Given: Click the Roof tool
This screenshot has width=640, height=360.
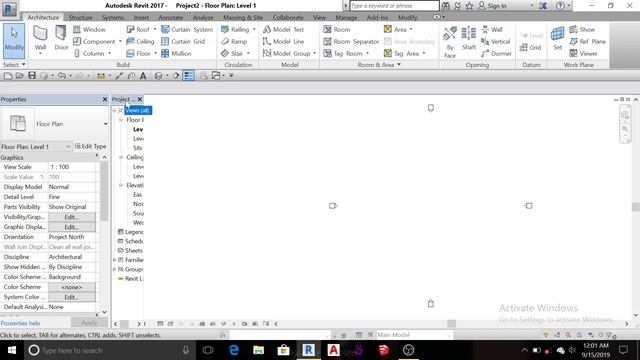Looking at the screenshot, I should click(138, 29).
